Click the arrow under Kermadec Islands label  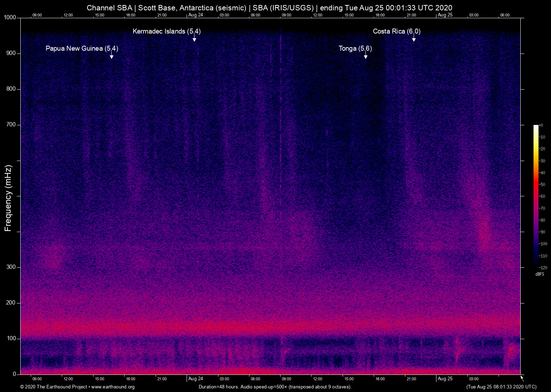click(194, 39)
